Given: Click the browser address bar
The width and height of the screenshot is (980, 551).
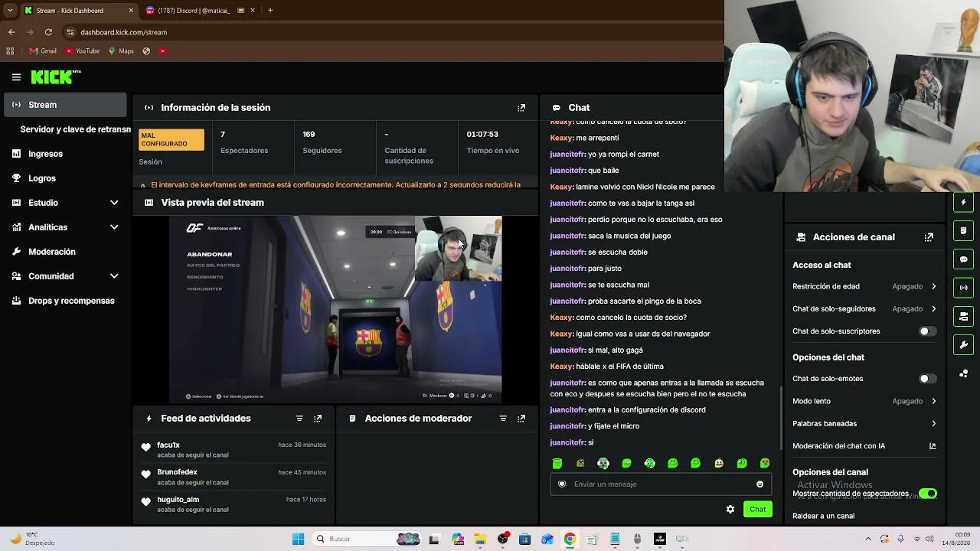Looking at the screenshot, I should (390, 32).
